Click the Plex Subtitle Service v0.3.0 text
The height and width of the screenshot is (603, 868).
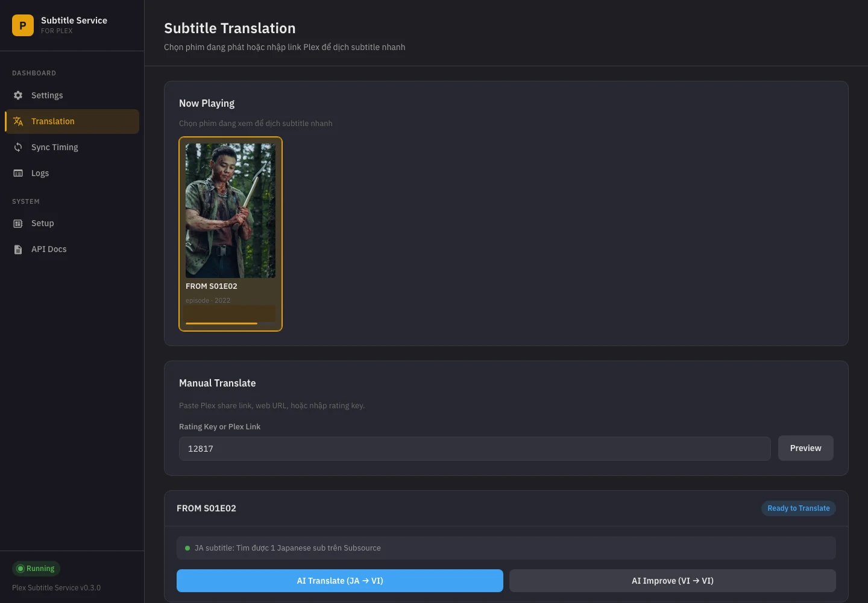57,588
